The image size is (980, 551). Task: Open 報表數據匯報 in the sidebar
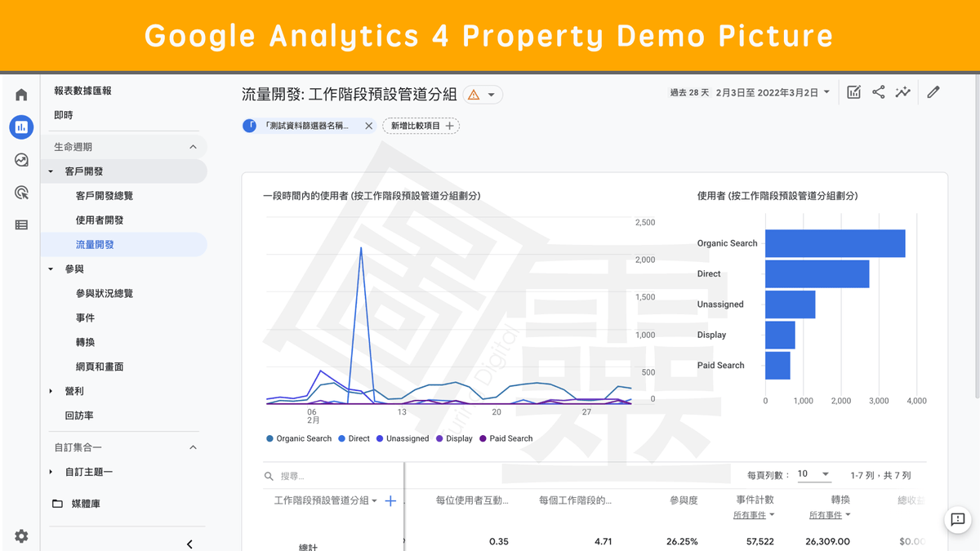pos(82,91)
